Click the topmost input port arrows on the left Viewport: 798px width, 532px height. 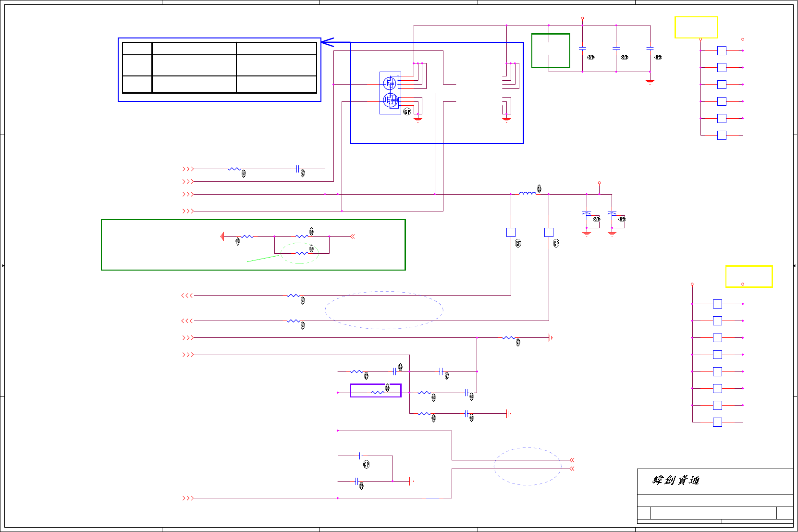(188, 169)
